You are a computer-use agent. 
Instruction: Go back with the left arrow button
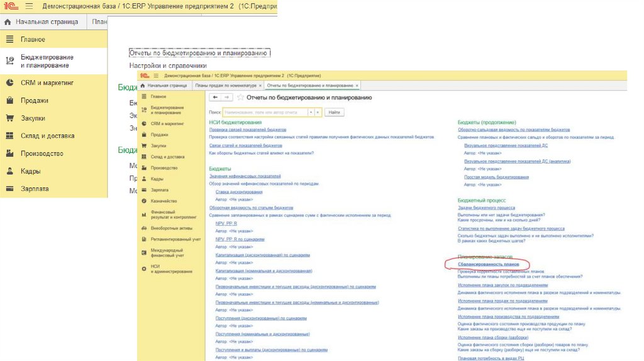tap(215, 97)
